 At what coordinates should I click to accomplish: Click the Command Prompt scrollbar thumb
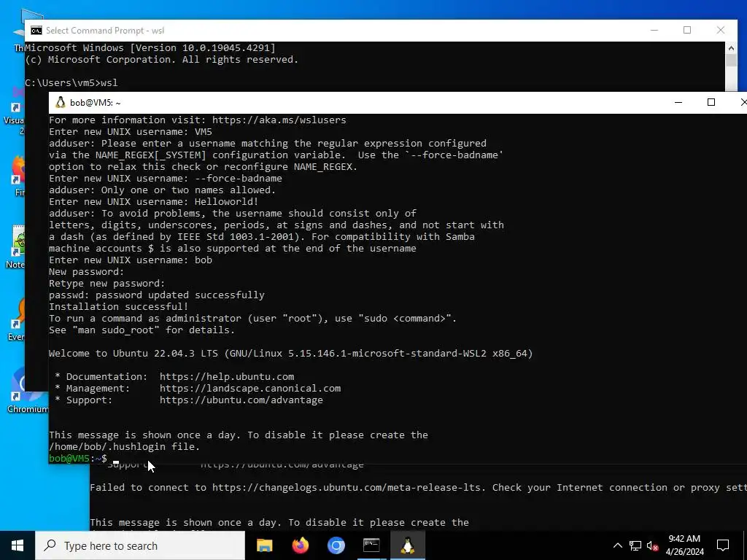tap(731, 61)
